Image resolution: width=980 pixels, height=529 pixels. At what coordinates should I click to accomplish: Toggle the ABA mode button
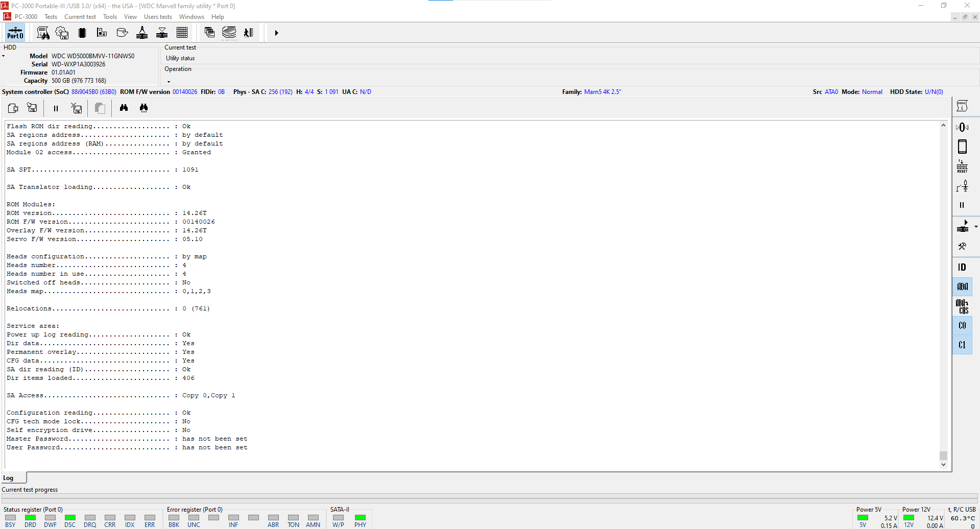tap(962, 286)
